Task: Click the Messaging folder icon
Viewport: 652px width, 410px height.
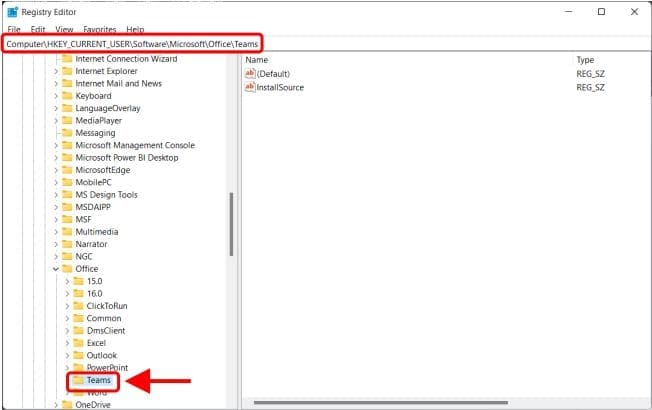Action: (x=67, y=133)
